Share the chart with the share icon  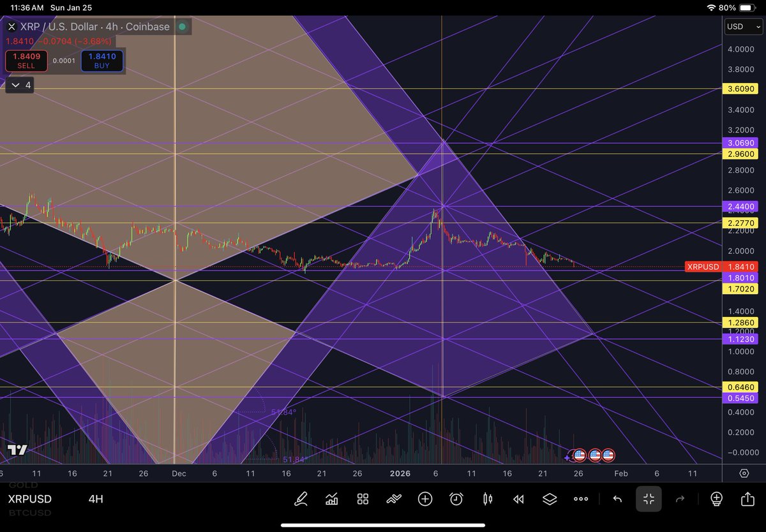[747, 499]
